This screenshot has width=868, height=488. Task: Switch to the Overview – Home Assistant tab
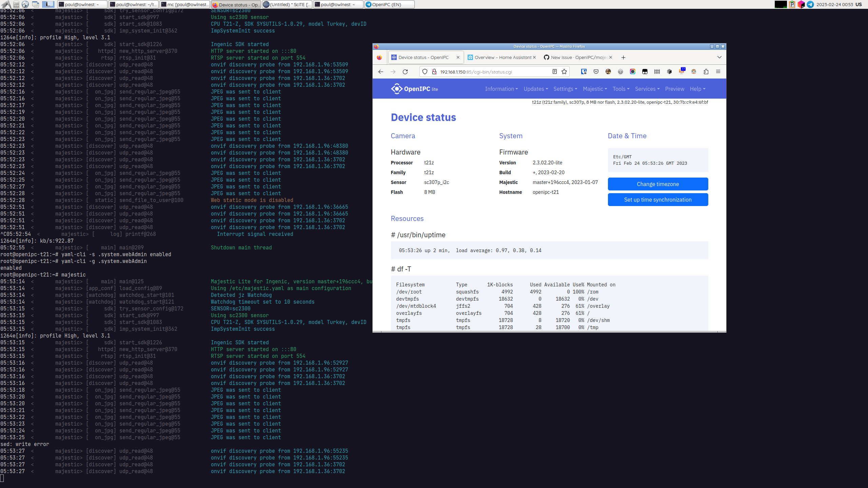coord(502,57)
